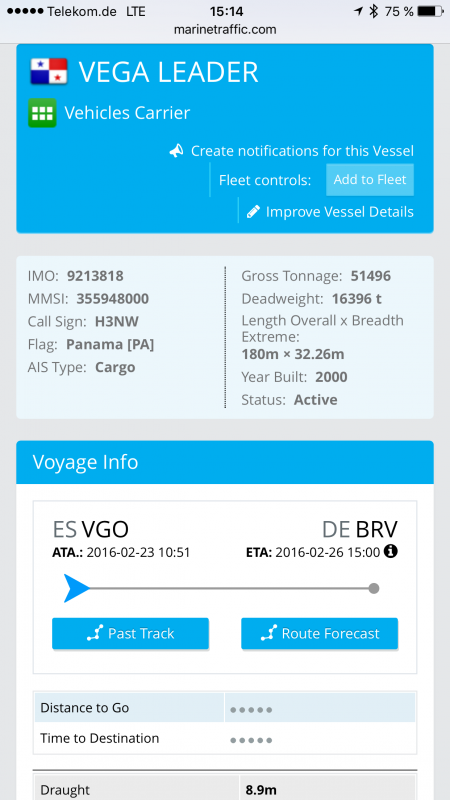This screenshot has height=800, width=450.
Task: Open Create notifications for this Vessel
Action: [x=302, y=151]
